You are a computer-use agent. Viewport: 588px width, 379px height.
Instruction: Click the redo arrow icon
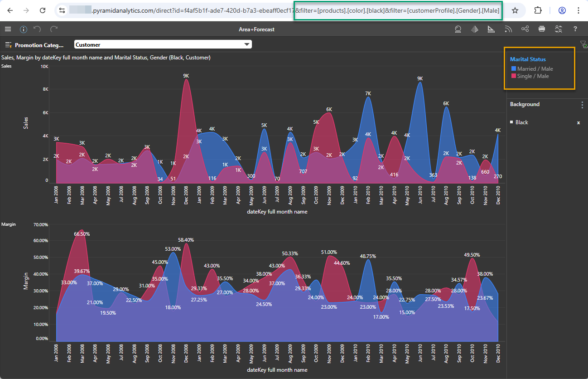click(x=54, y=29)
